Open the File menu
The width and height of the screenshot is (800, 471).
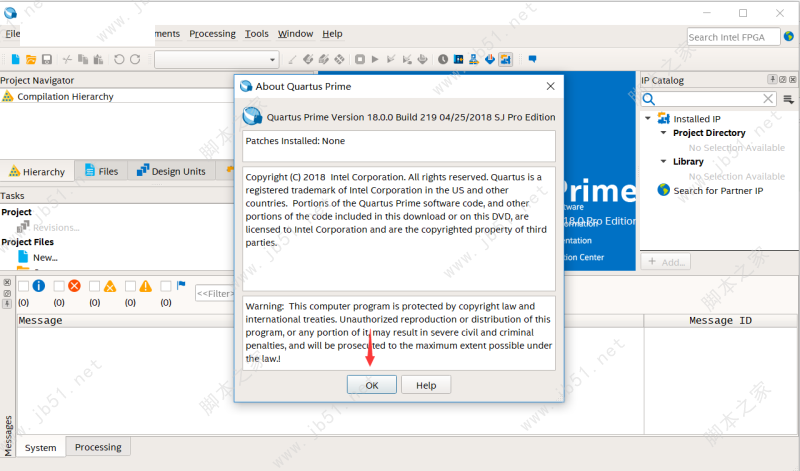tap(12, 34)
